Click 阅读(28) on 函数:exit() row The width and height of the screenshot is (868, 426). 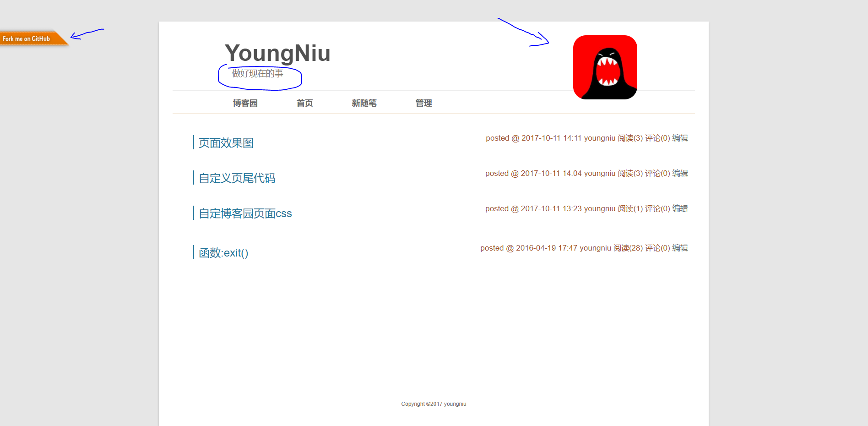(x=628, y=248)
